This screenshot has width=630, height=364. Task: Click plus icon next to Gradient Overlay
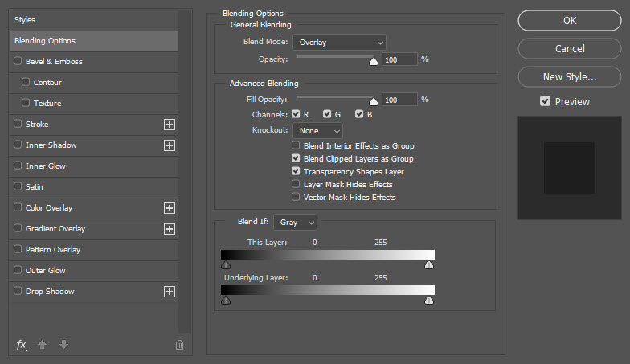169,229
